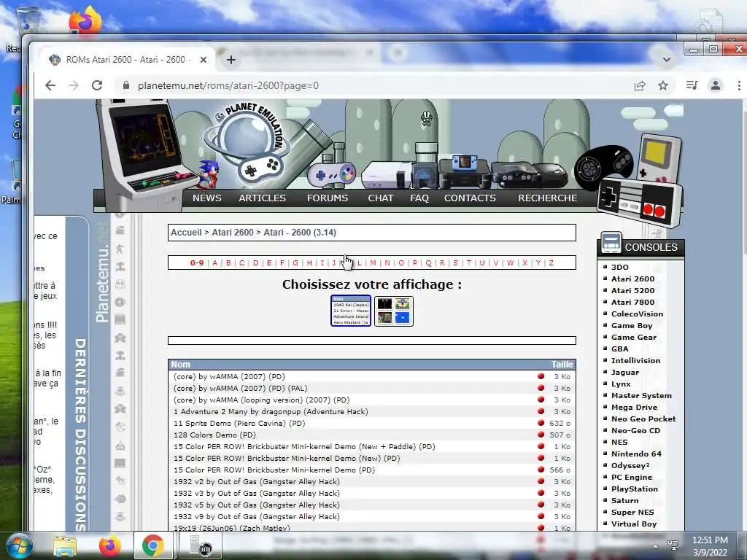Open the RECHERCHE menu item
This screenshot has height=560, width=747.
[x=547, y=198]
